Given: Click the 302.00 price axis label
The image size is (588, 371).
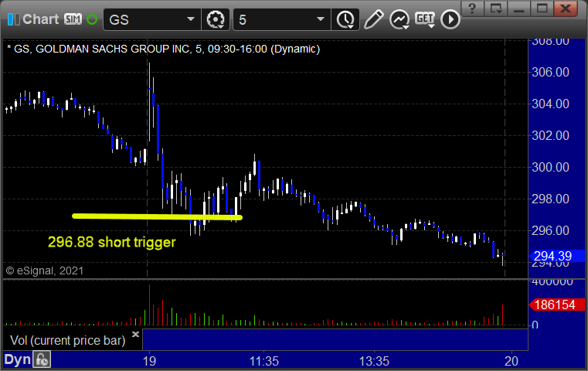Looking at the screenshot, I should pos(550,135).
